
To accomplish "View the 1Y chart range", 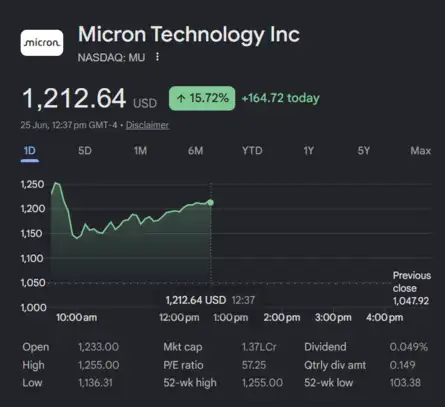I will point(309,151).
